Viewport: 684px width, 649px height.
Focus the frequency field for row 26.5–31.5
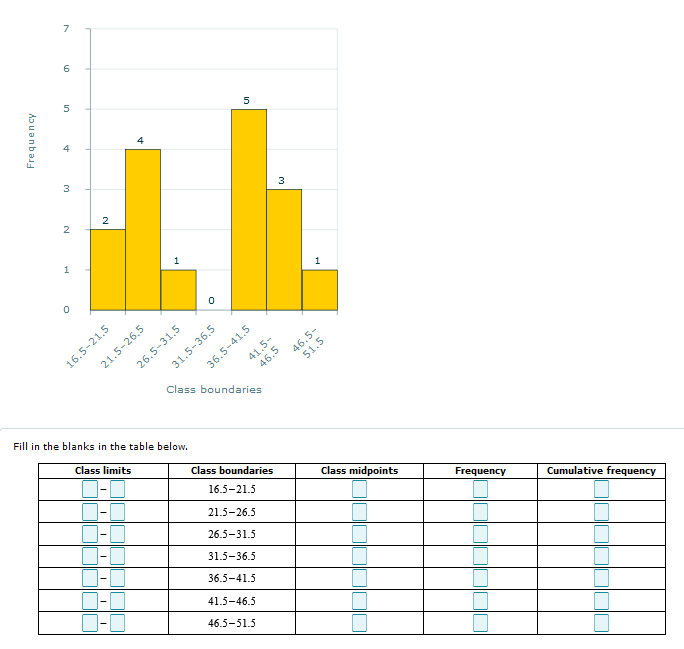click(x=480, y=534)
